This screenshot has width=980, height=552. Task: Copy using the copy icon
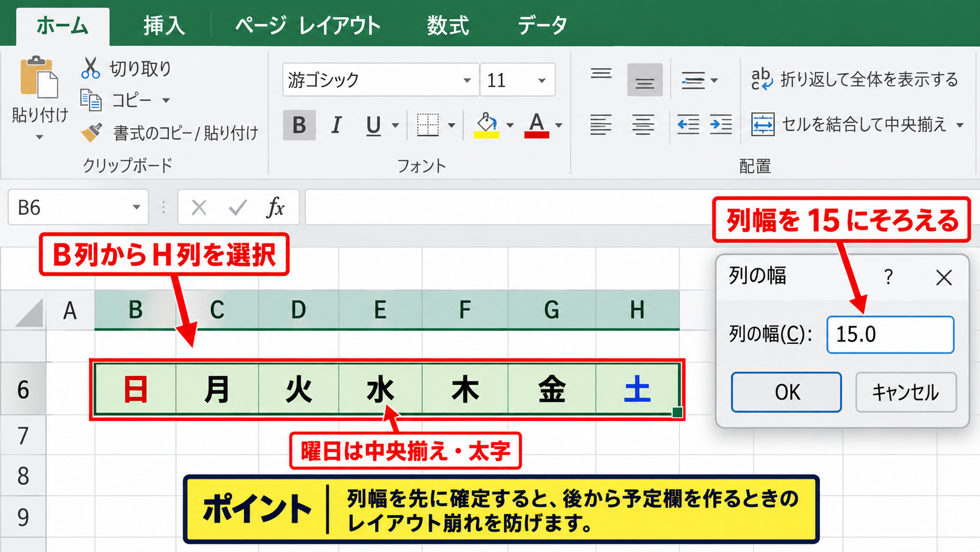[91, 100]
